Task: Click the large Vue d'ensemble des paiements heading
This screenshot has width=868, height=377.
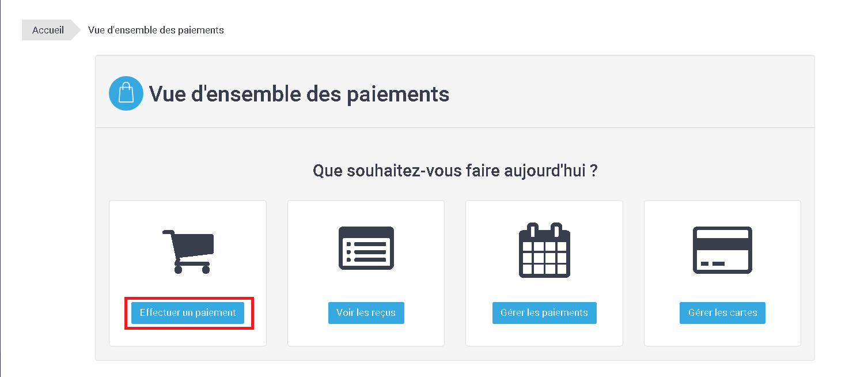Action: point(299,93)
